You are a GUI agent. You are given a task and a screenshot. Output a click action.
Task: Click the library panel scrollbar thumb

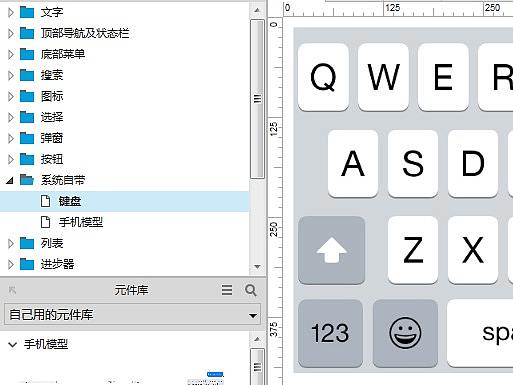(257, 367)
